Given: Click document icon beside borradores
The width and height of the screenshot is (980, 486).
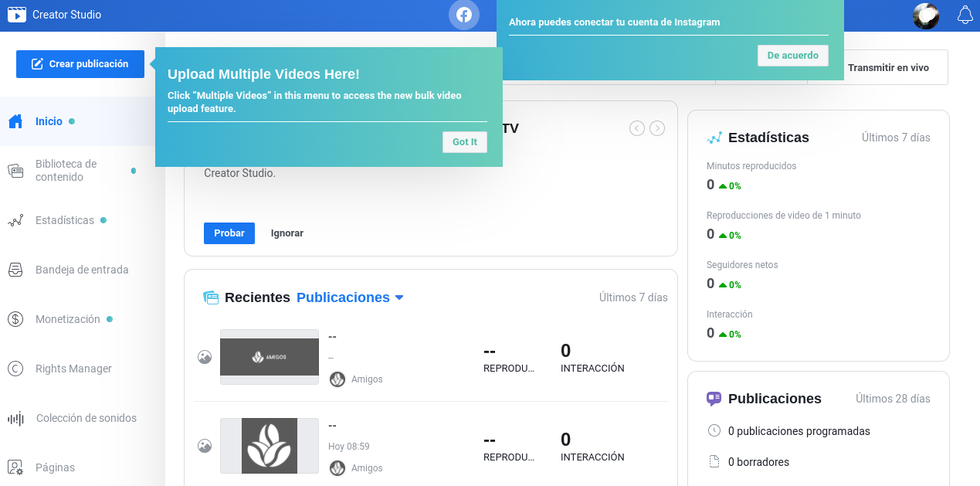Looking at the screenshot, I should coord(714,462).
